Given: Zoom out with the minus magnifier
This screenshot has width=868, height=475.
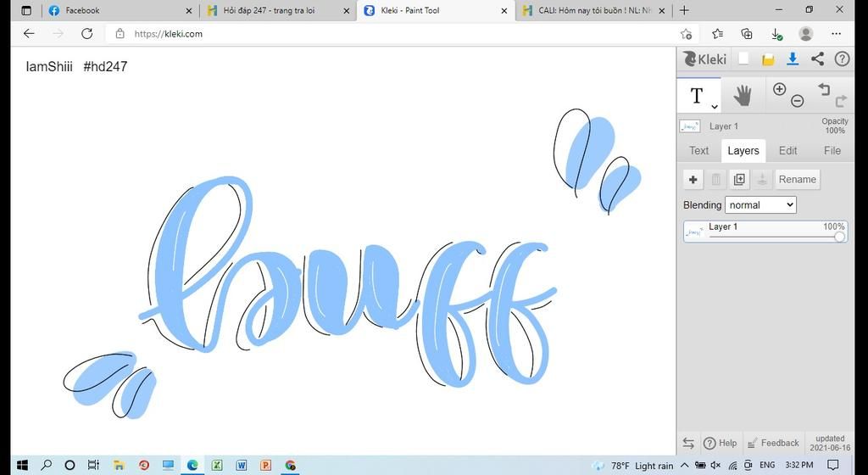Looking at the screenshot, I should click(x=797, y=101).
